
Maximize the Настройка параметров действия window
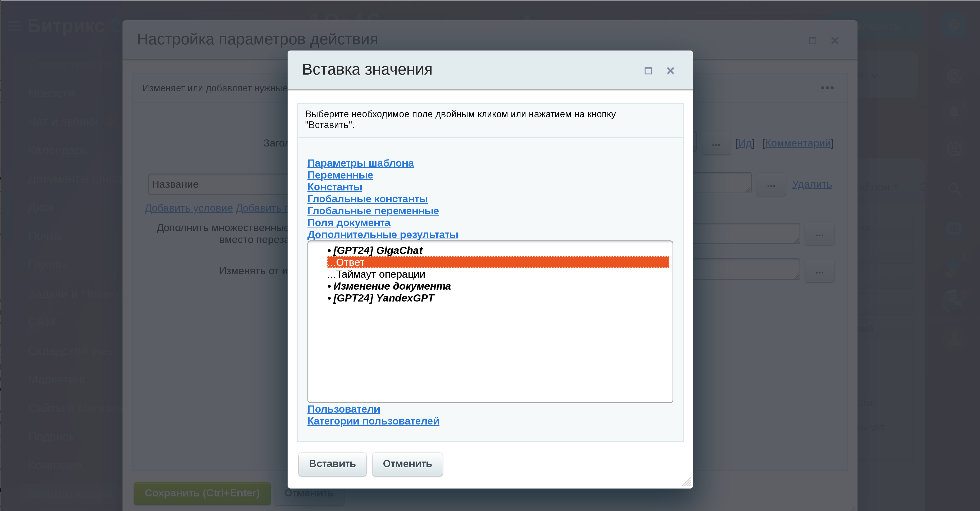(813, 41)
